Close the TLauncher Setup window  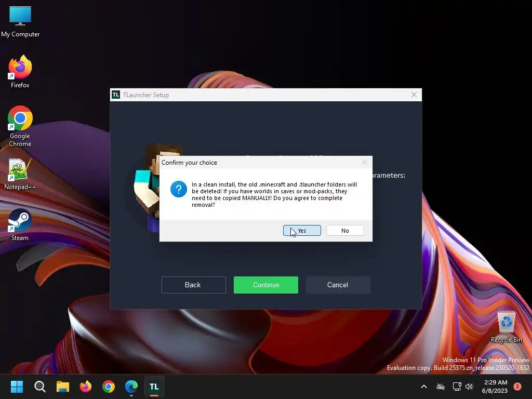coord(414,95)
